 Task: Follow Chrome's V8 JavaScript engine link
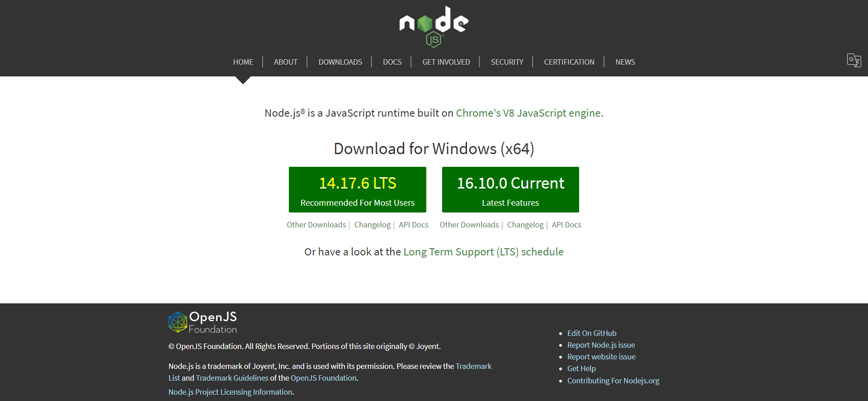pos(528,113)
